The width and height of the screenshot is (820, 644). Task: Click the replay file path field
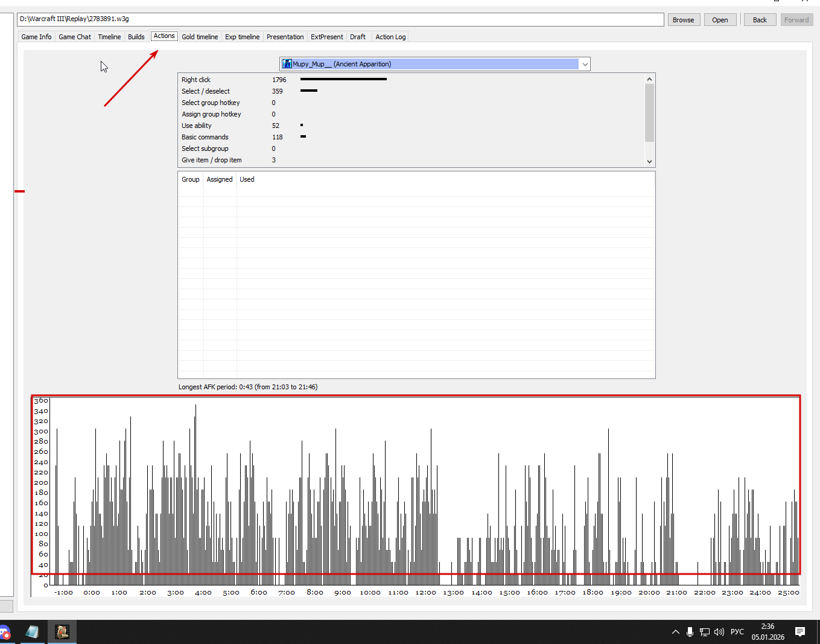(x=340, y=19)
